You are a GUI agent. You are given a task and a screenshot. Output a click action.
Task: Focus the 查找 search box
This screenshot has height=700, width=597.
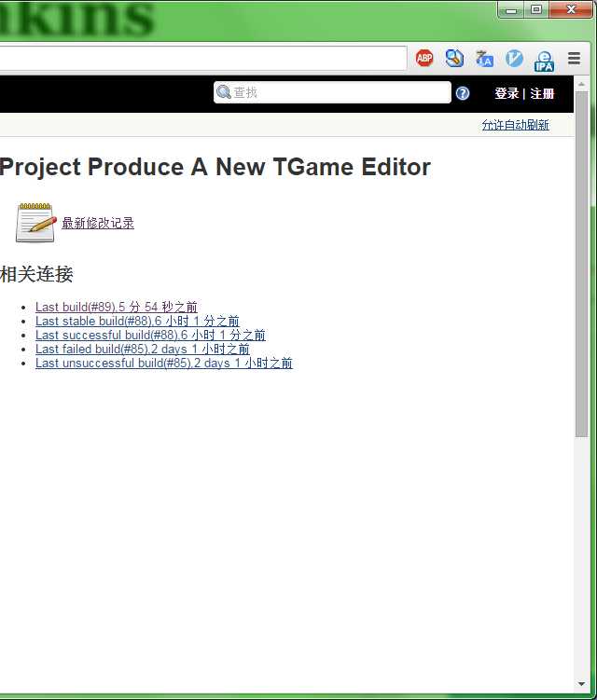coord(332,92)
